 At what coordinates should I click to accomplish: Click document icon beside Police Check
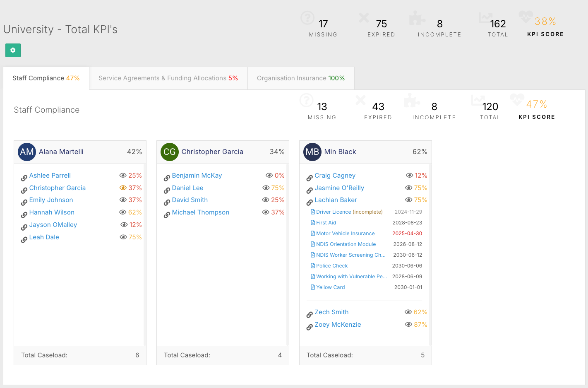click(313, 265)
